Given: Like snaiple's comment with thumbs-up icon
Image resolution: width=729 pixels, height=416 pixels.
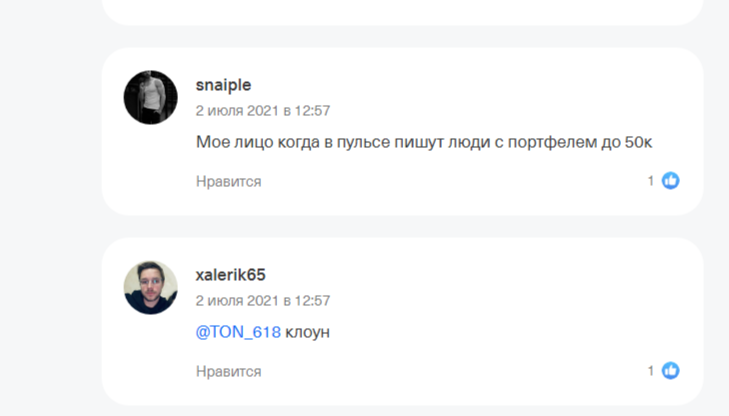Looking at the screenshot, I should coord(670,181).
